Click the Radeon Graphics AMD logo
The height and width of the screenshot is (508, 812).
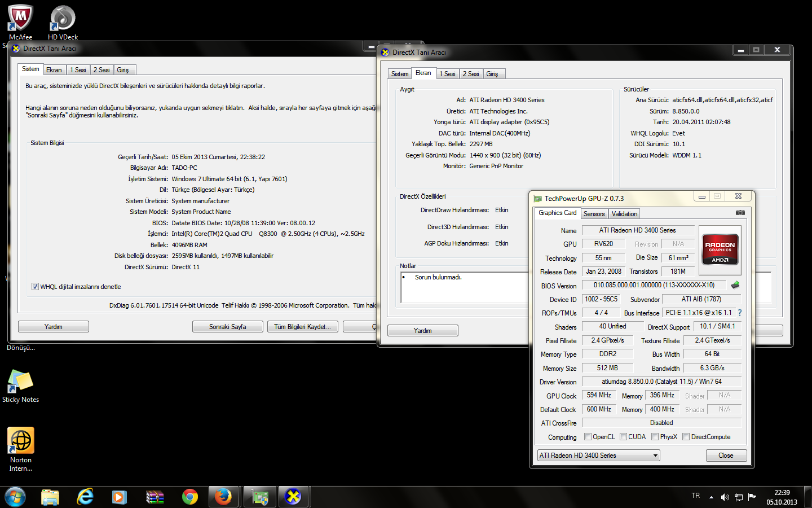point(720,249)
